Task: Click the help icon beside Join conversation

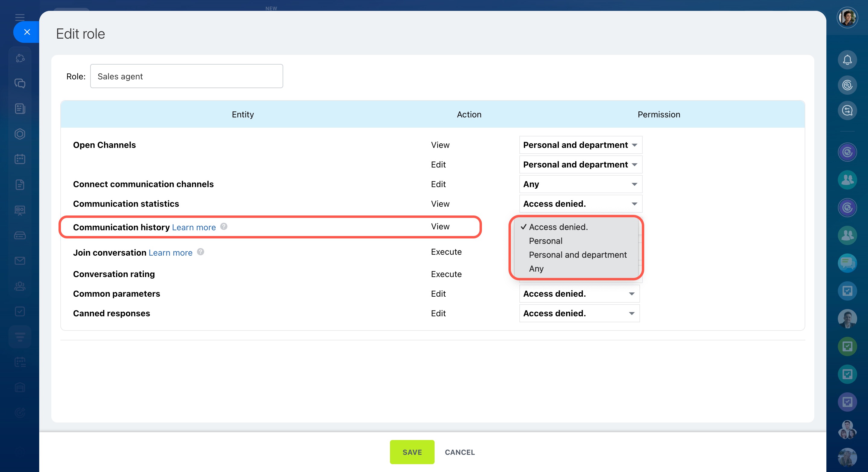Action: 201,252
